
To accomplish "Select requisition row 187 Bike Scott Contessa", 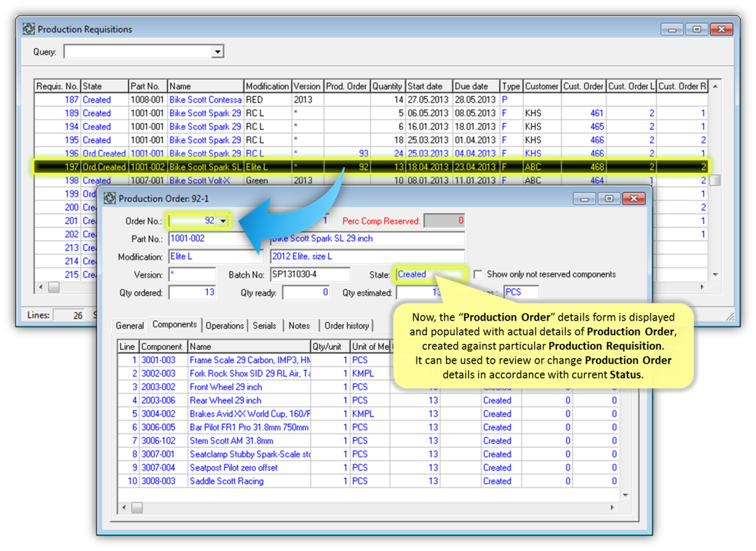I will tap(371, 100).
